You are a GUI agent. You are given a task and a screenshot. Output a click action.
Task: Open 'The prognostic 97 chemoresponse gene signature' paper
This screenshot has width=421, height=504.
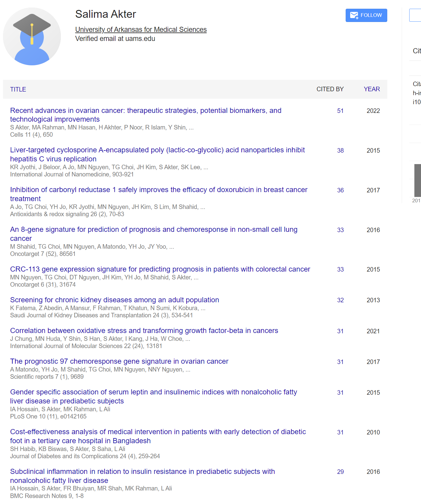coord(119,361)
